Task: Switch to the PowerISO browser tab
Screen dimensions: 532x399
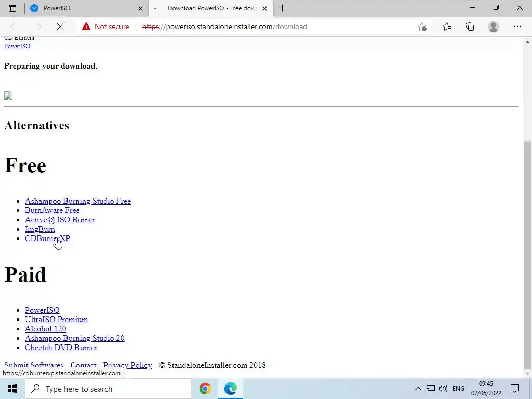Action: pyautogui.click(x=87, y=8)
